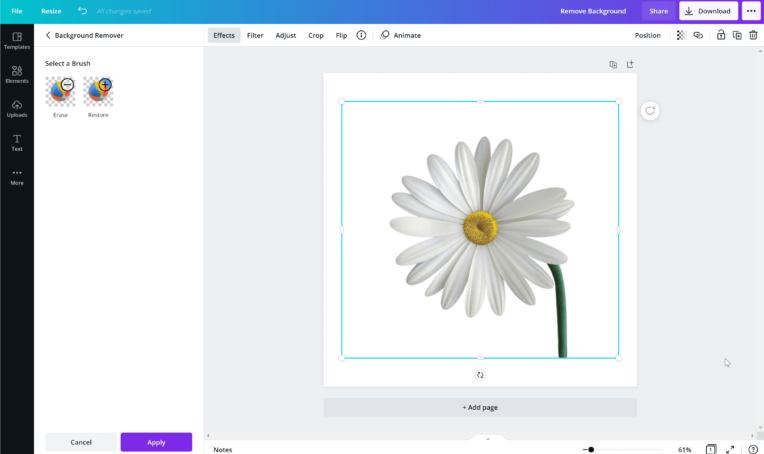Open the Notes panel
This screenshot has width=764, height=454.
[223, 450]
